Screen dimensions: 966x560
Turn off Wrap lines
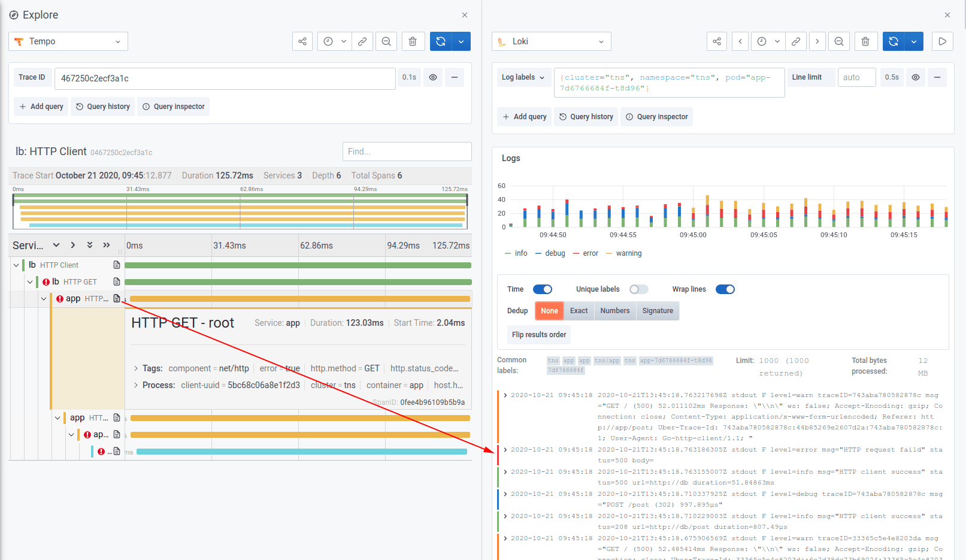[725, 289]
